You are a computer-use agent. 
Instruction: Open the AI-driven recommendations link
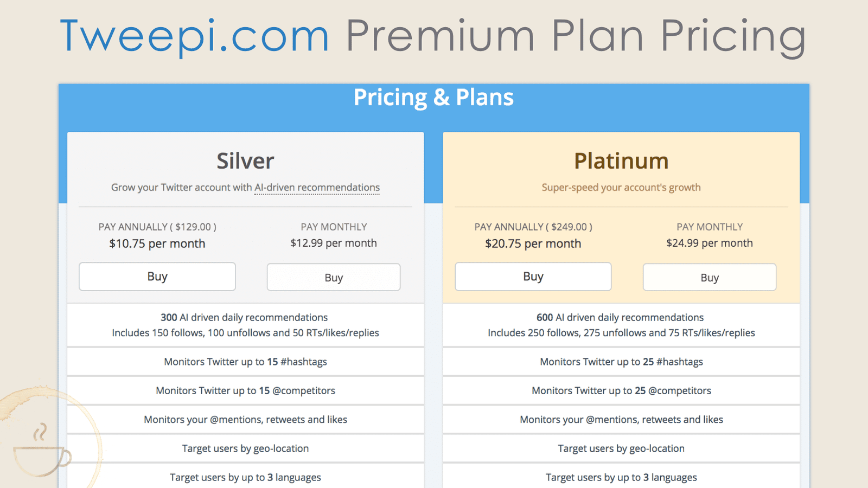tap(317, 187)
